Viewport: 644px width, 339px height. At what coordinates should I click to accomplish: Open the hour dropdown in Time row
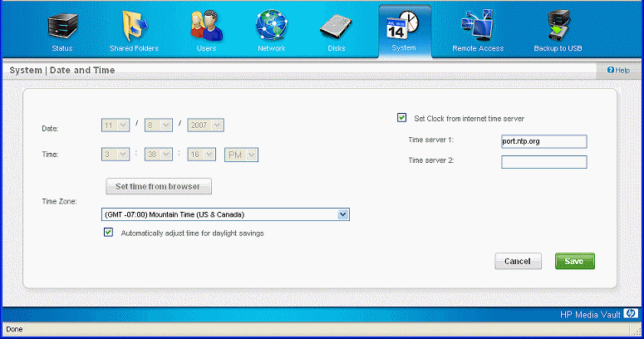coord(124,155)
